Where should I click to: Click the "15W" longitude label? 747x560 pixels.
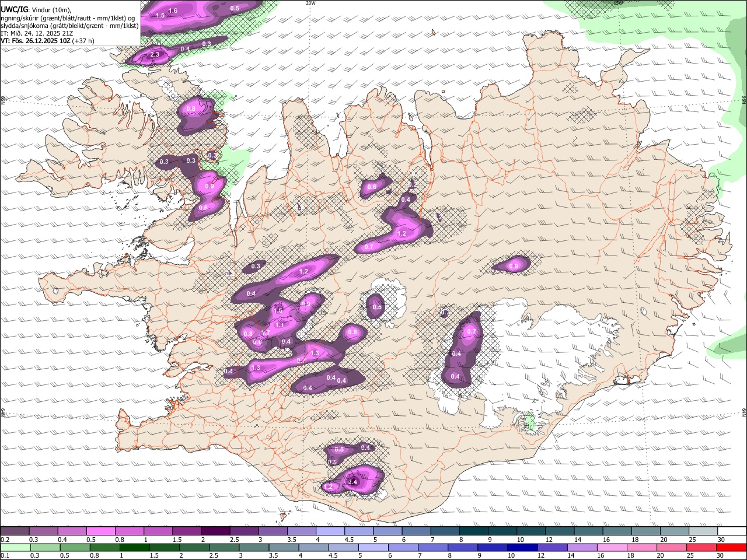(x=618, y=3)
